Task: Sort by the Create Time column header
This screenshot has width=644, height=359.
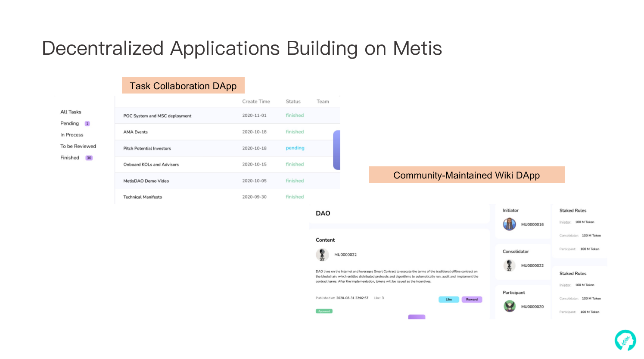Action: pyautogui.click(x=256, y=102)
